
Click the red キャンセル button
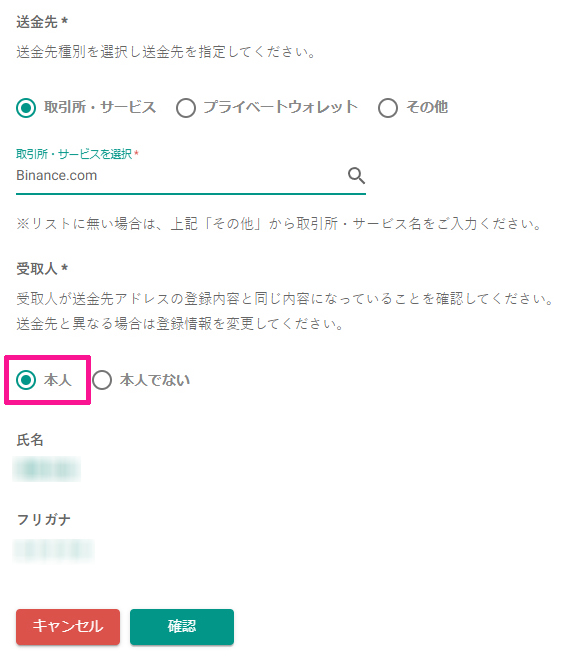pyautogui.click(x=68, y=627)
